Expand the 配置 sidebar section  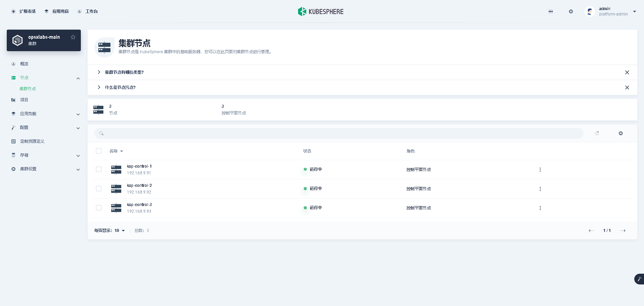[x=78, y=128]
